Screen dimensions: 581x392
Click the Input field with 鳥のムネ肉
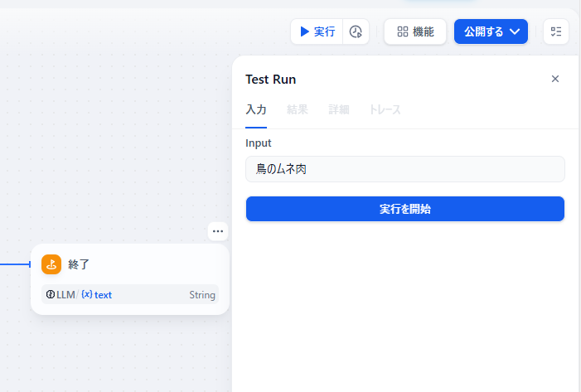coord(405,169)
